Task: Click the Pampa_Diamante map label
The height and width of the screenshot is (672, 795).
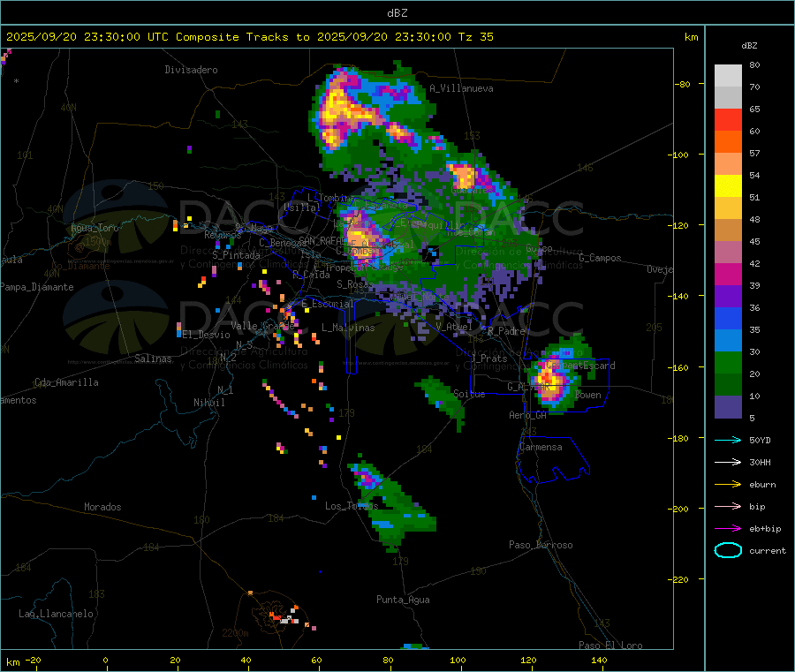Action: click(x=36, y=287)
